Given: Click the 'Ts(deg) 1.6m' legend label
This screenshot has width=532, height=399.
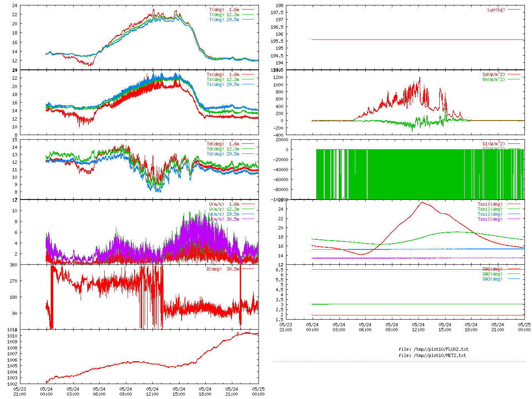Looking at the screenshot, I should 223,74.
